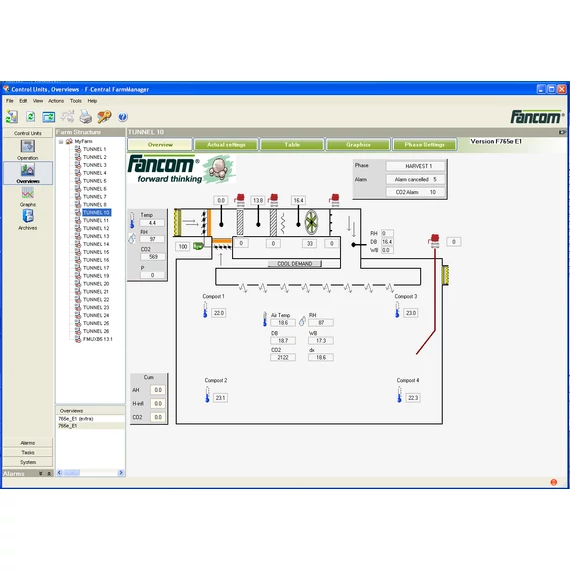Click the greyed-out toolbar icon left of printer
570x570 pixels.
pos(67,117)
